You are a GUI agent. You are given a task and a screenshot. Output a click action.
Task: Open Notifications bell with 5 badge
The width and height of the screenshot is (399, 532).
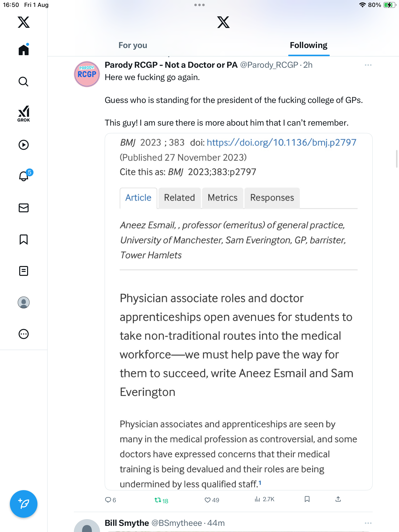point(24,176)
